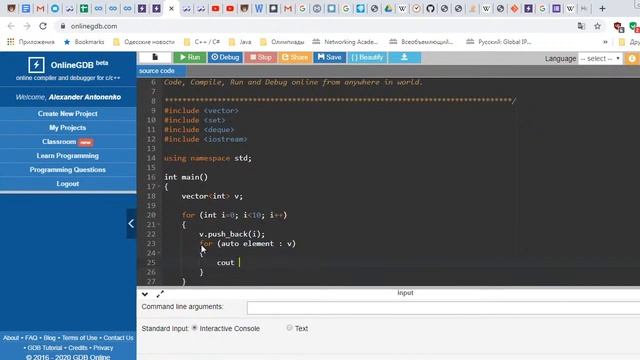Click the translate page icon

581,26
